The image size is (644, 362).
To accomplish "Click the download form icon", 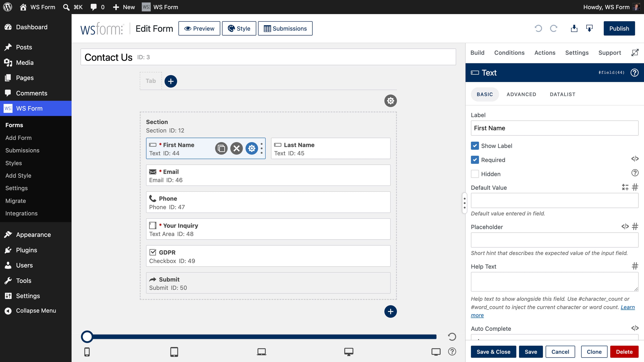I will (x=589, y=29).
